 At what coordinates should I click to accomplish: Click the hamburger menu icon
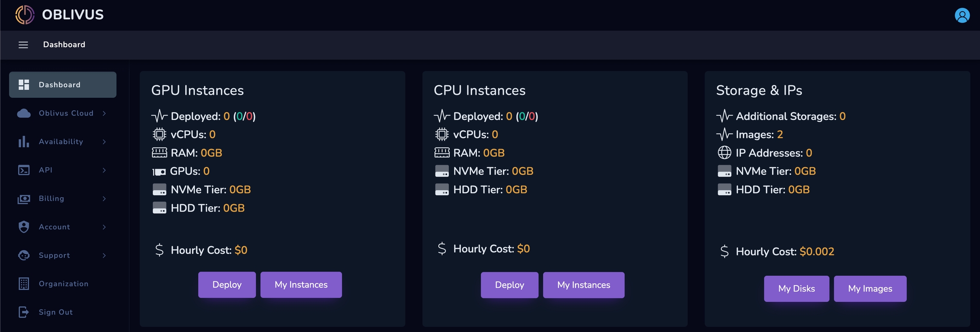point(23,45)
